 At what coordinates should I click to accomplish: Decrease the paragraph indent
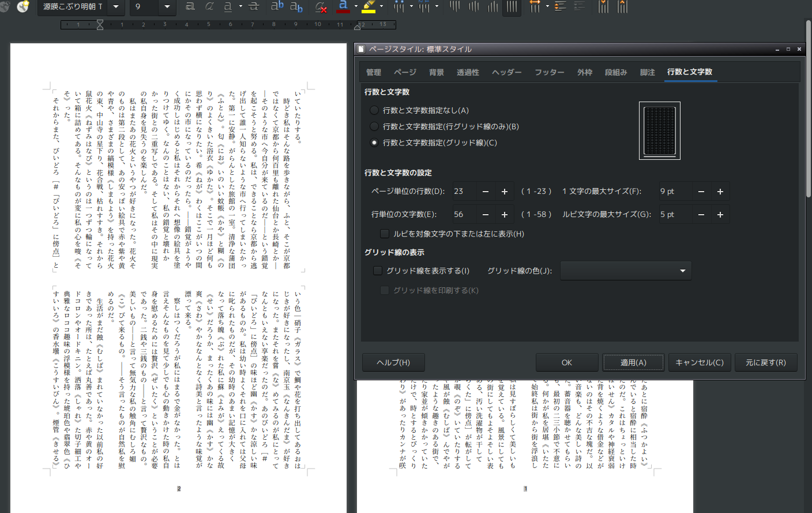click(x=622, y=6)
